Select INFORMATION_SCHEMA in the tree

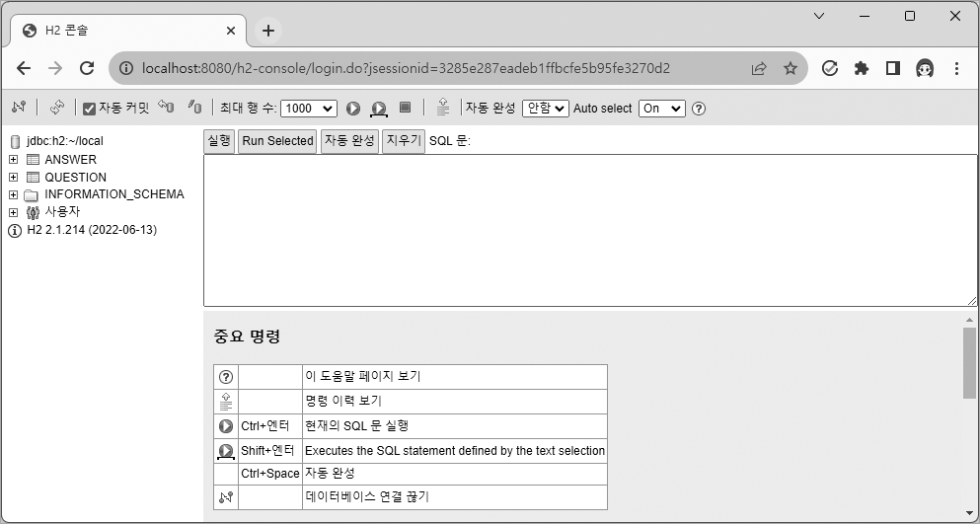point(114,194)
